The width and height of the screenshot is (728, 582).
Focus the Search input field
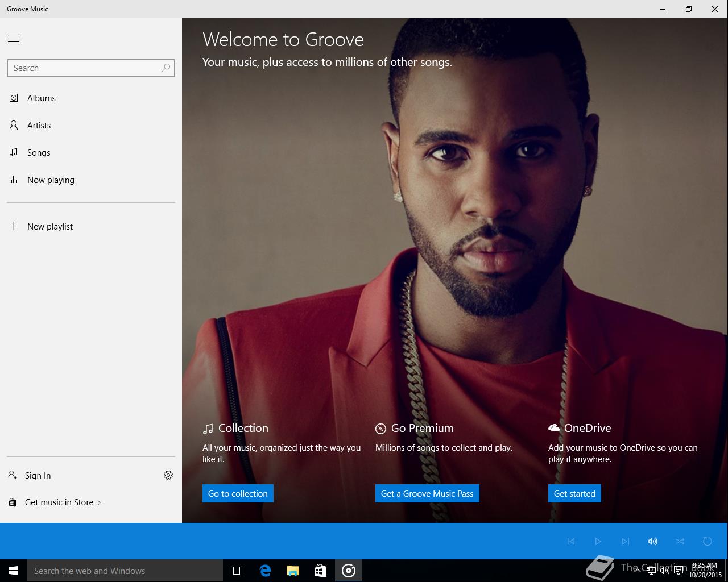(91, 68)
